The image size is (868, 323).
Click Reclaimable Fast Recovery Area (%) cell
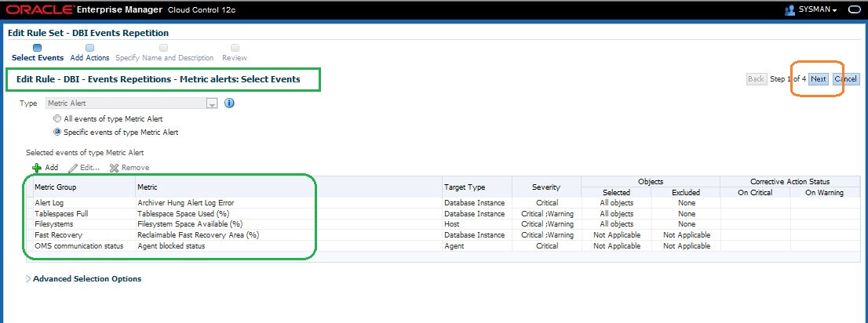pyautogui.click(x=199, y=235)
